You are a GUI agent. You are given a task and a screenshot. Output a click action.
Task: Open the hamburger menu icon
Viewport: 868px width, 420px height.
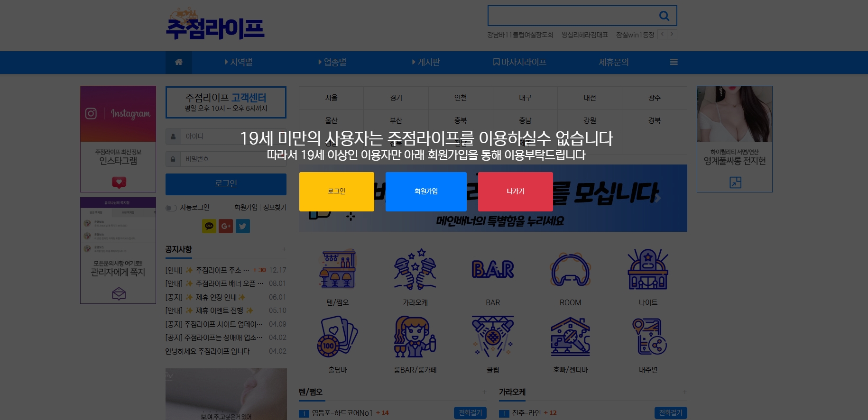674,62
